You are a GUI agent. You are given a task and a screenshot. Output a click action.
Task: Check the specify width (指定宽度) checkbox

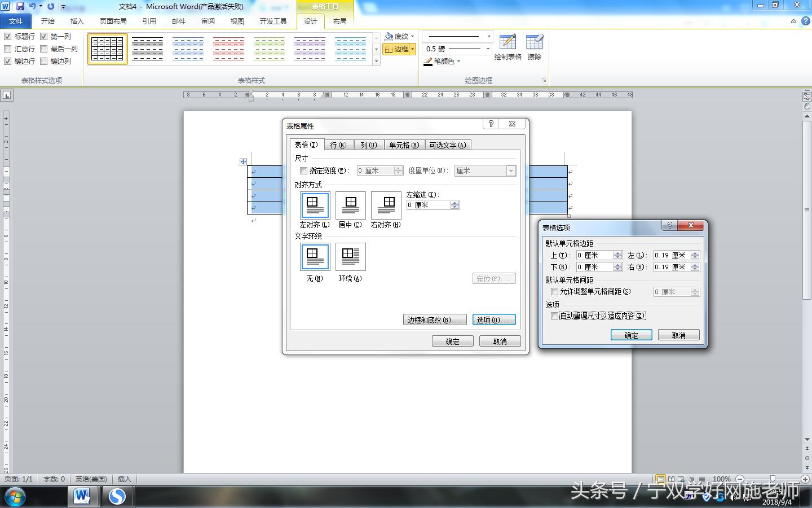(x=304, y=170)
